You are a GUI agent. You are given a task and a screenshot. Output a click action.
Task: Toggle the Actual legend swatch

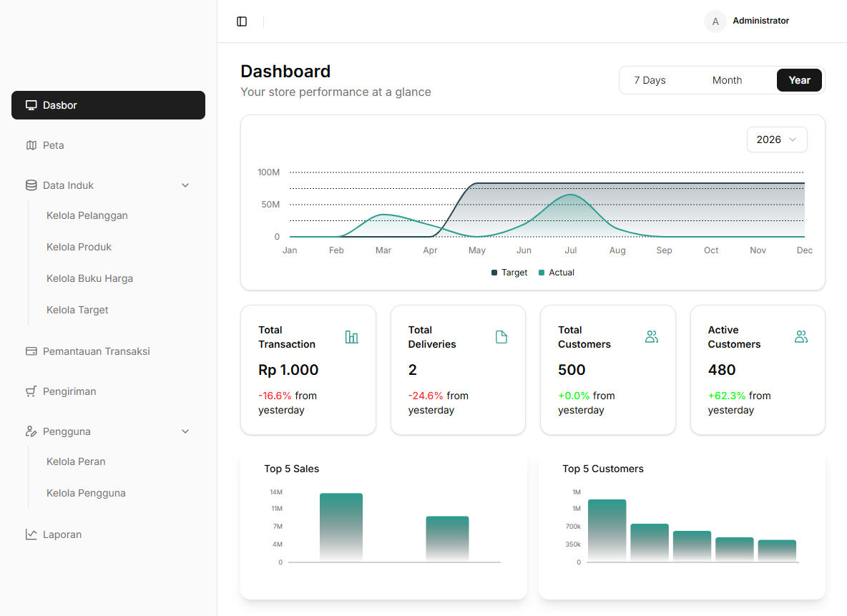542,273
